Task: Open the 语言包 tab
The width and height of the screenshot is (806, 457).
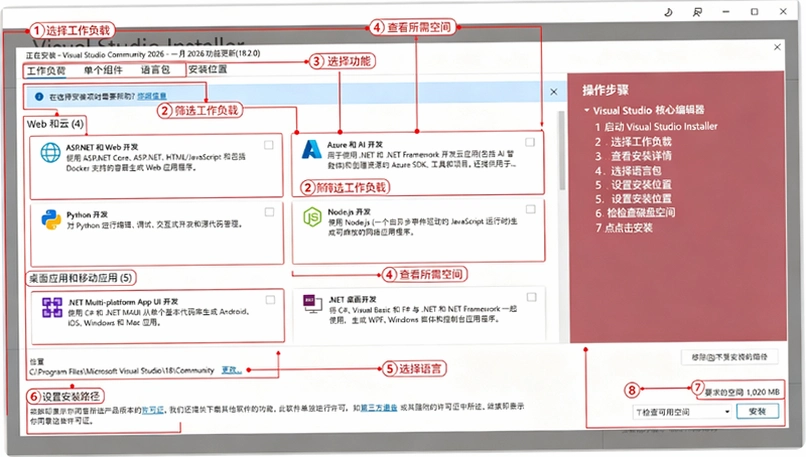Action: point(155,69)
